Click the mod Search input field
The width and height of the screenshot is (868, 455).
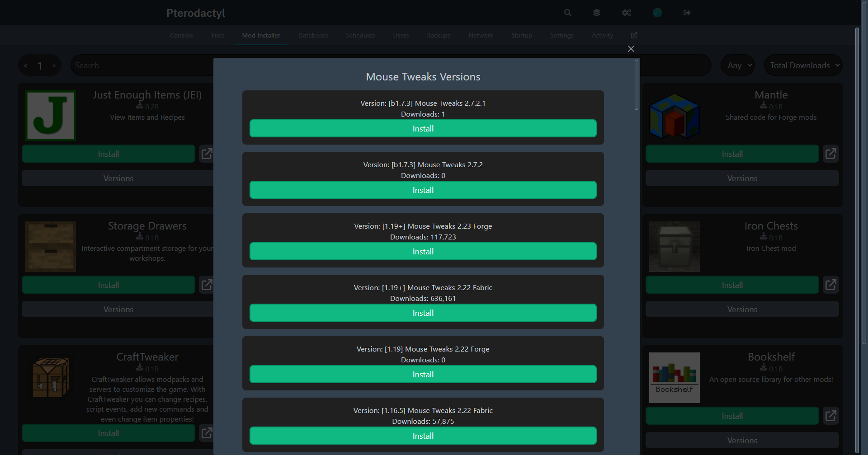coord(140,66)
